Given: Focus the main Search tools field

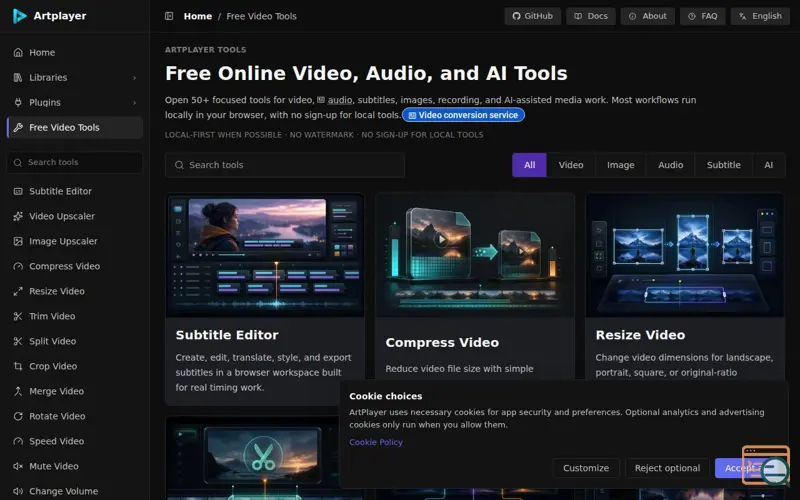Looking at the screenshot, I should coord(285,165).
